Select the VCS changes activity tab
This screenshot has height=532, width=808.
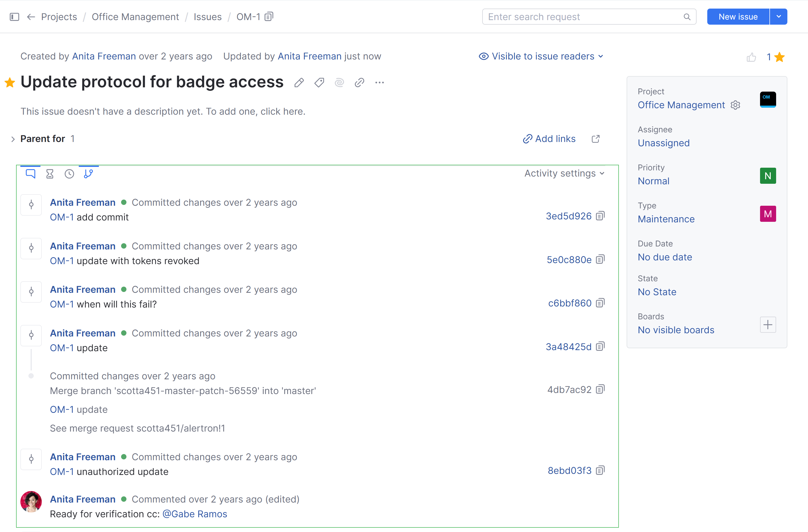tap(88, 174)
